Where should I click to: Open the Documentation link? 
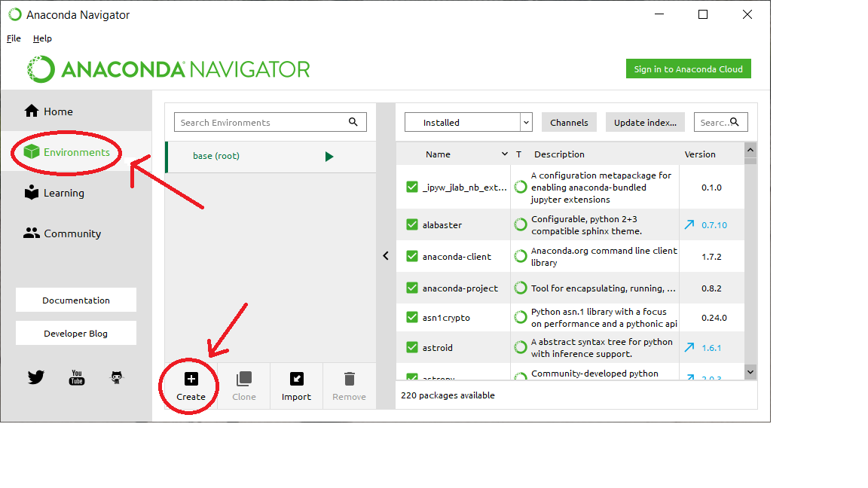click(x=76, y=300)
